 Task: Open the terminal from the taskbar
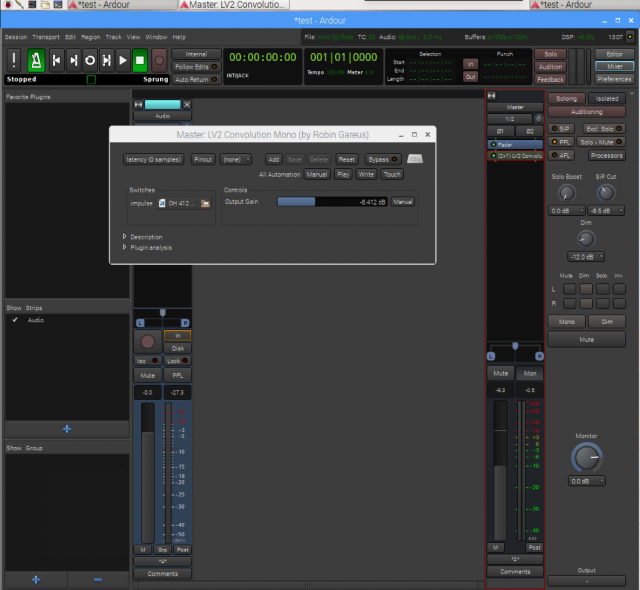[58, 4]
